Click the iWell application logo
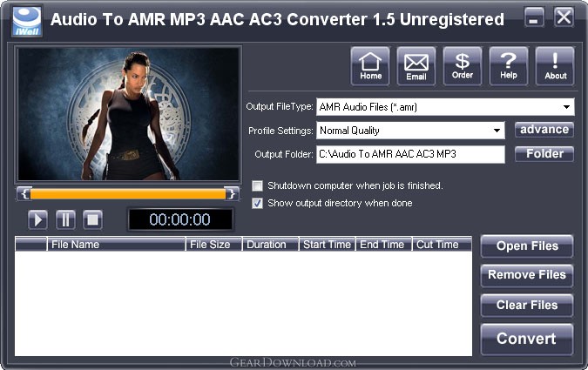The image size is (588, 370). (x=27, y=22)
